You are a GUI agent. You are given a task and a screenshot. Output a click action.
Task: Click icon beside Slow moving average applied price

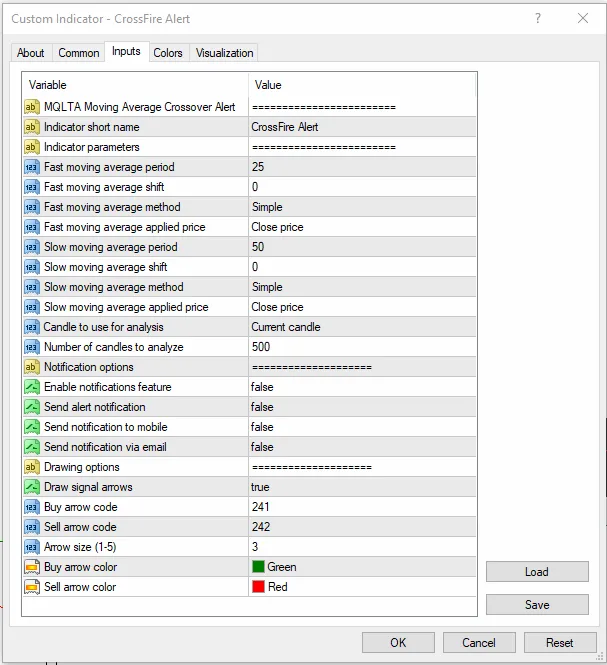(x=31, y=307)
